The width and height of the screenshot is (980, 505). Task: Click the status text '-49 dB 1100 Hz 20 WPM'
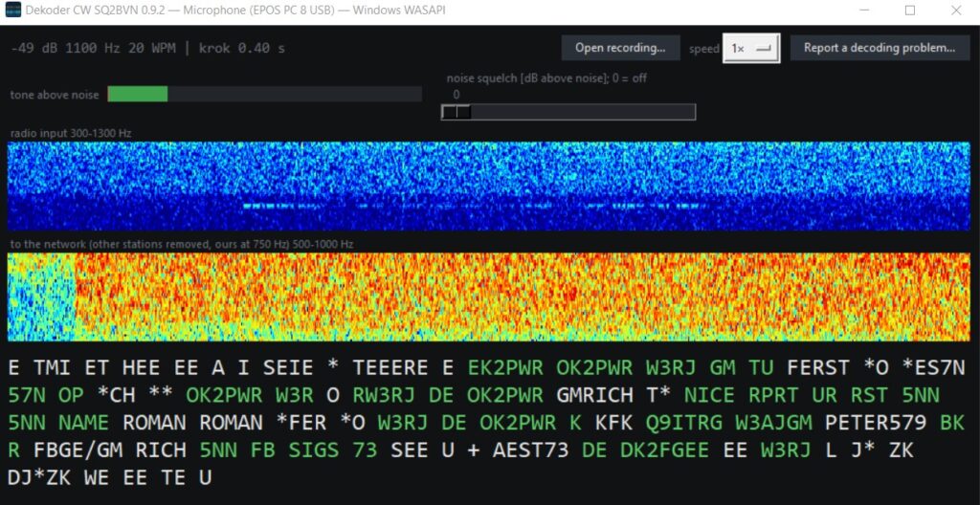click(95, 48)
